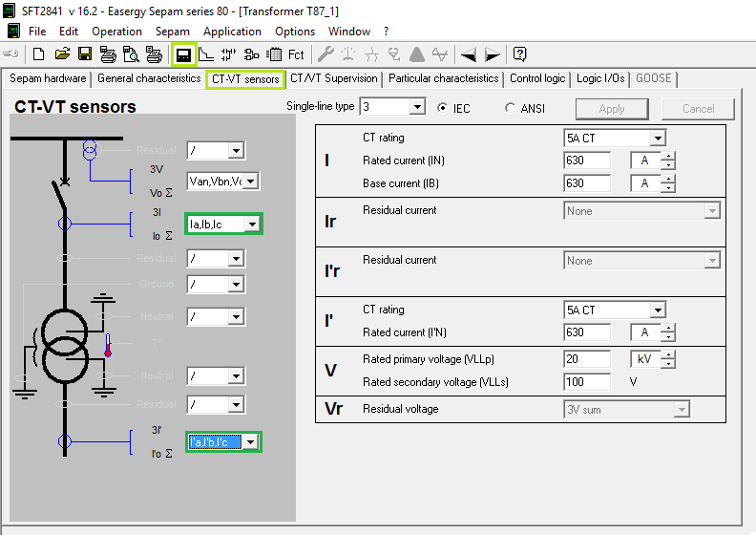Viewport: 756px width, 535px height.
Task: Switch to the Sepam hardware tab
Action: coord(48,78)
